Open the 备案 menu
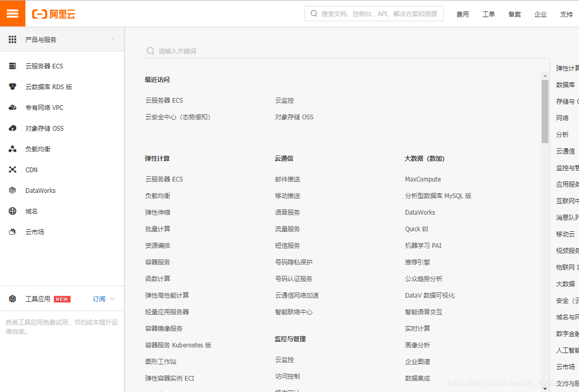 514,14
